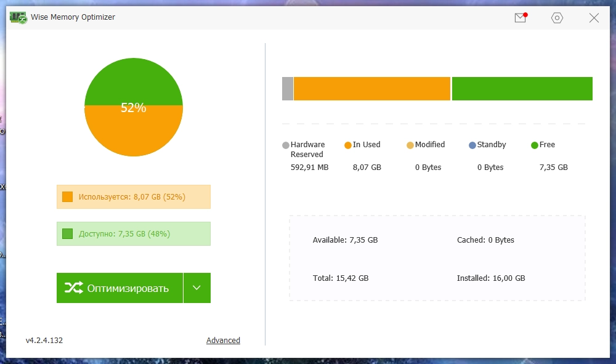616x364 pixels.
Task: Click the '0 Bytes' value under Modified
Action: 428,168
